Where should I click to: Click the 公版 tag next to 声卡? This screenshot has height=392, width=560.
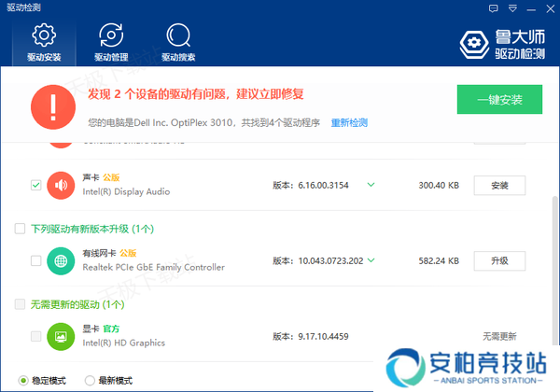tap(111, 177)
